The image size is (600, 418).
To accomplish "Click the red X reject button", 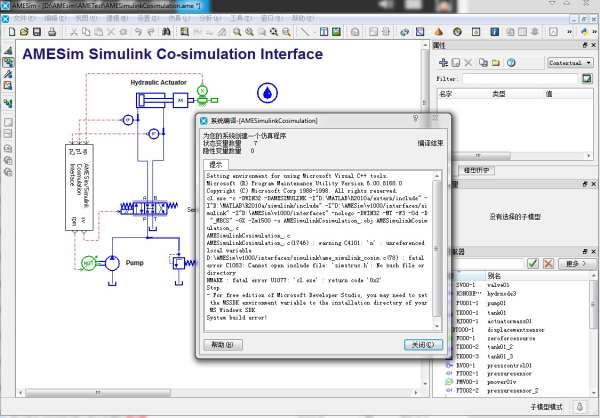I will 548,263.
